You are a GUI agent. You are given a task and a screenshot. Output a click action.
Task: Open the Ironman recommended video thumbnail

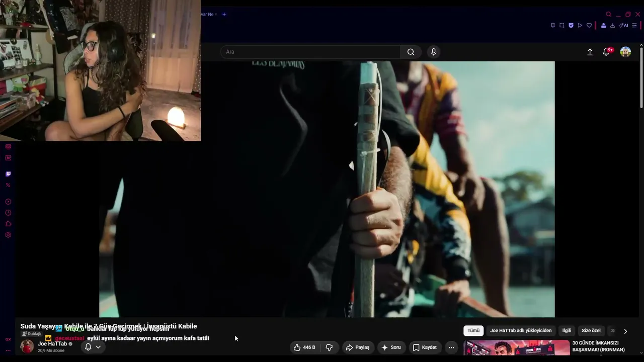pyautogui.click(x=516, y=348)
